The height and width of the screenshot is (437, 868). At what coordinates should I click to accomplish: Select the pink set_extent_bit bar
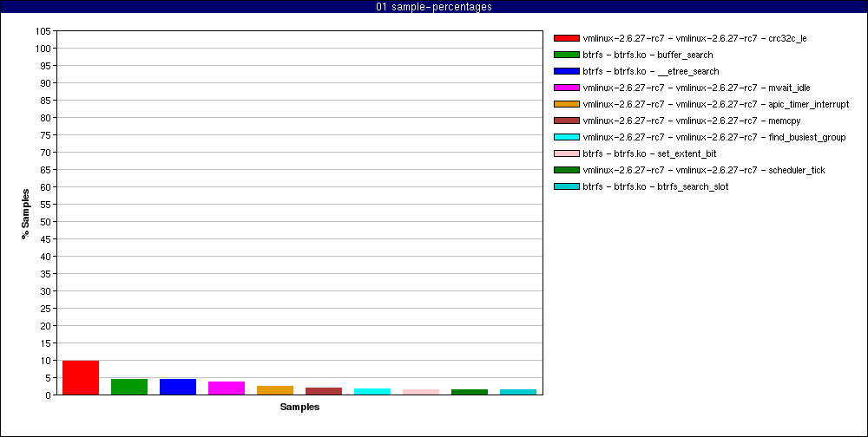[x=421, y=392]
